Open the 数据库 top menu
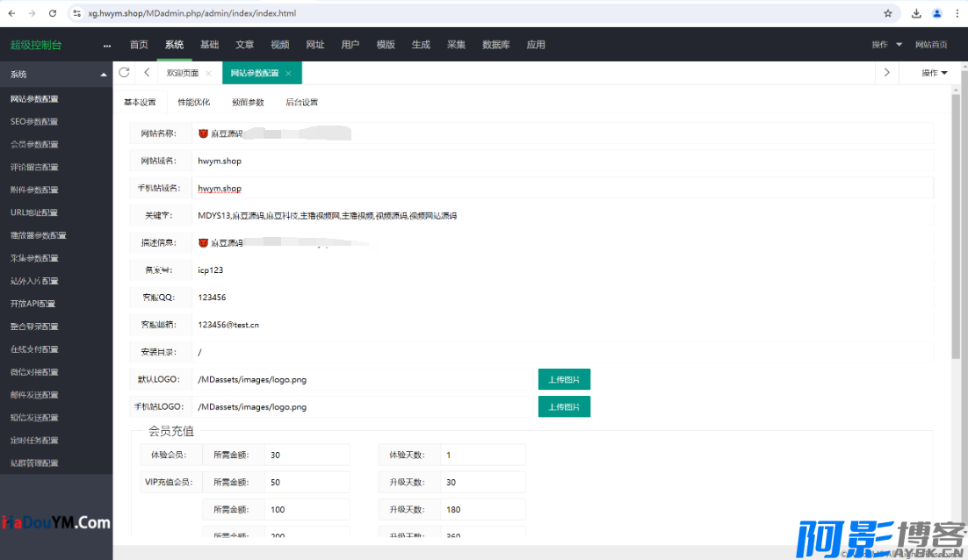968x560 pixels. (x=496, y=45)
